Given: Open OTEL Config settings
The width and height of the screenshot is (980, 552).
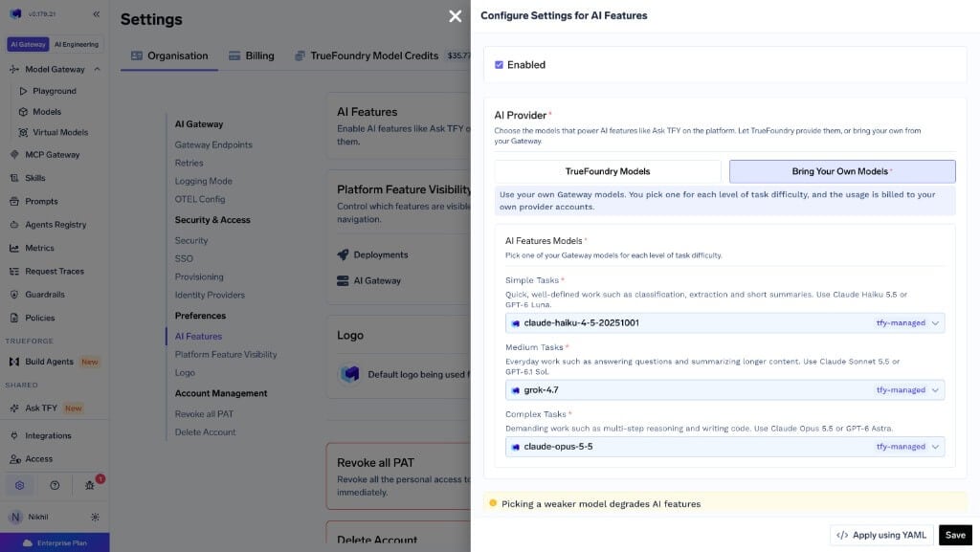Looking at the screenshot, I should click(200, 199).
